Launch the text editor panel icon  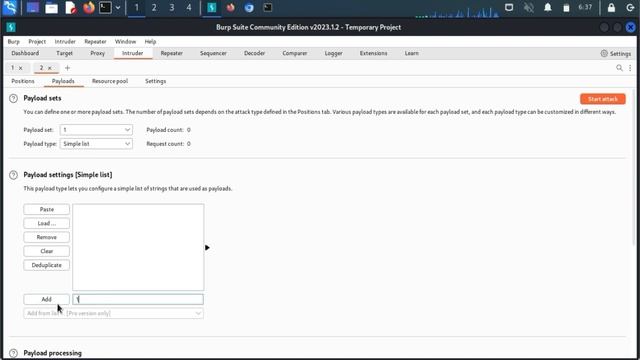[x=70, y=7]
